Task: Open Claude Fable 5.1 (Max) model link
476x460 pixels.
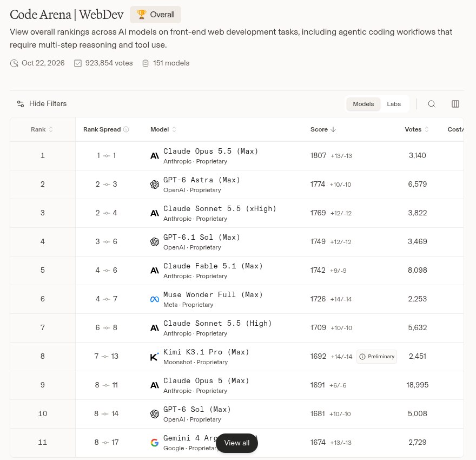Action: (213, 266)
